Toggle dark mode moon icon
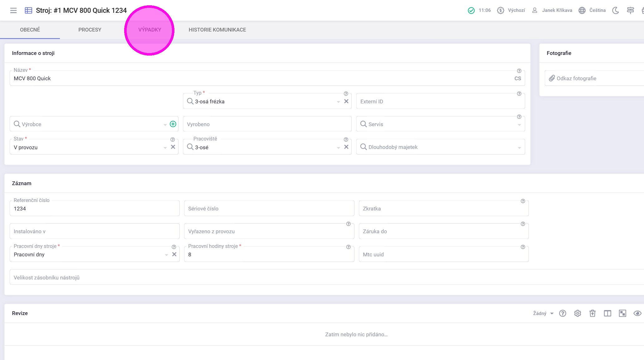The width and height of the screenshot is (644, 360). 615,10
